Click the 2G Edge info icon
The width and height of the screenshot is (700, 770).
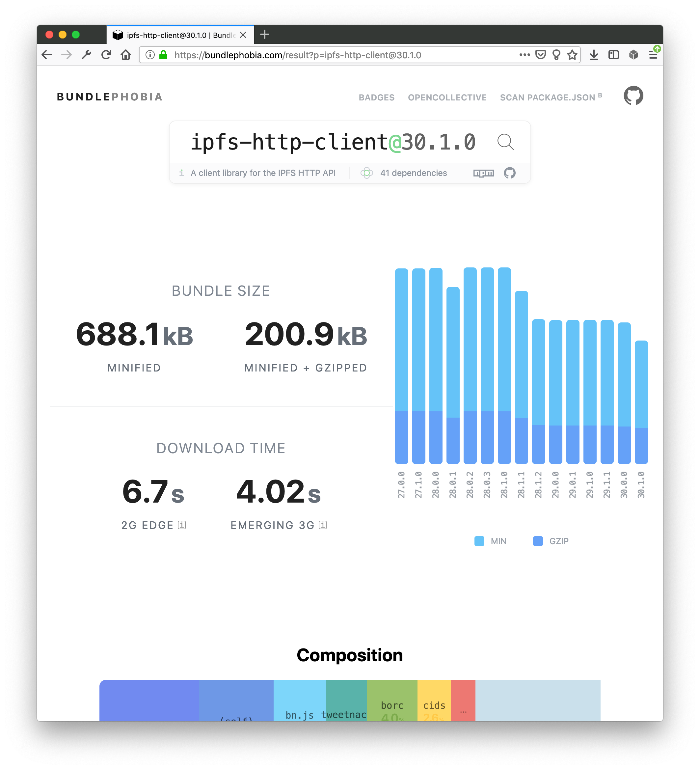pyautogui.click(x=182, y=525)
